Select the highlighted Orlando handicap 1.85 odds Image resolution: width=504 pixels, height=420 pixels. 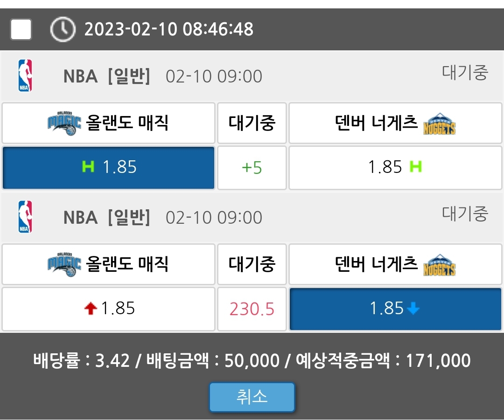109,167
